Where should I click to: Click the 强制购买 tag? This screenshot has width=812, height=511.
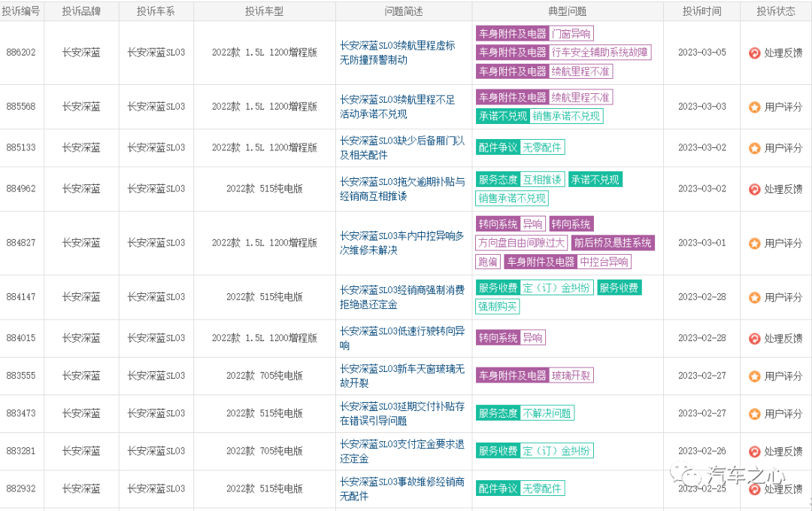(x=498, y=307)
